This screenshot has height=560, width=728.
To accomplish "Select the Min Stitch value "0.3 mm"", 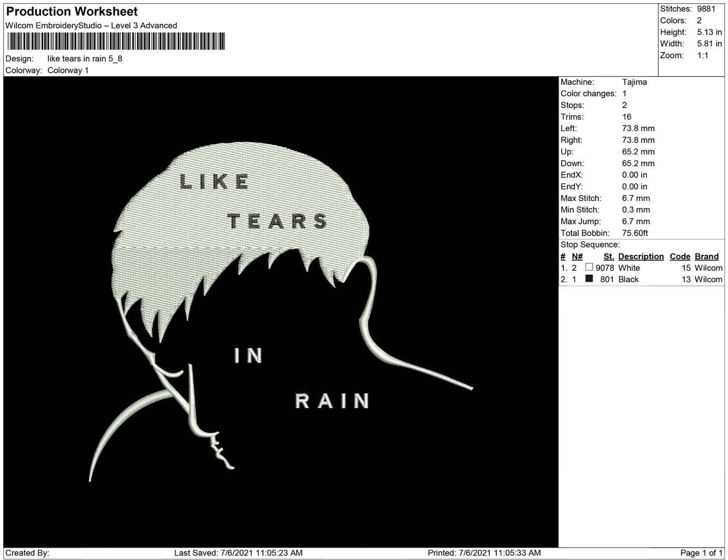I will click(636, 210).
